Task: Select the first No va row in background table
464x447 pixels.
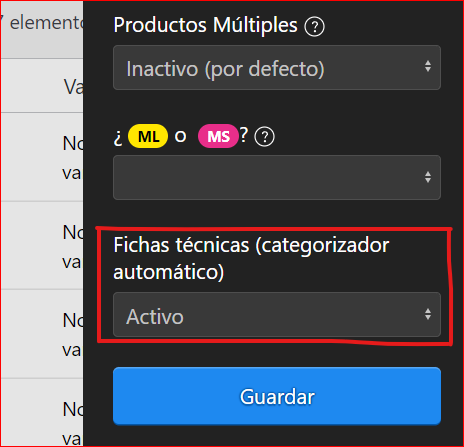Action: [x=42, y=157]
